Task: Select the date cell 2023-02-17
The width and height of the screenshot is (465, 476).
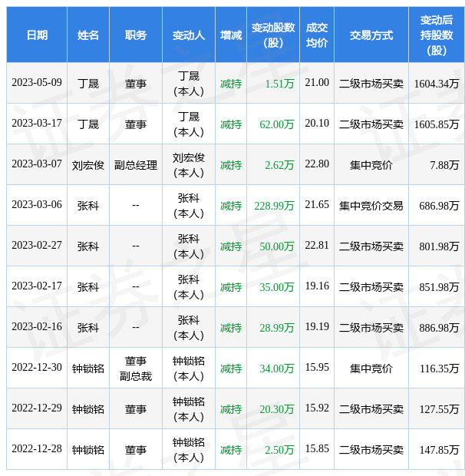Action: (x=37, y=286)
